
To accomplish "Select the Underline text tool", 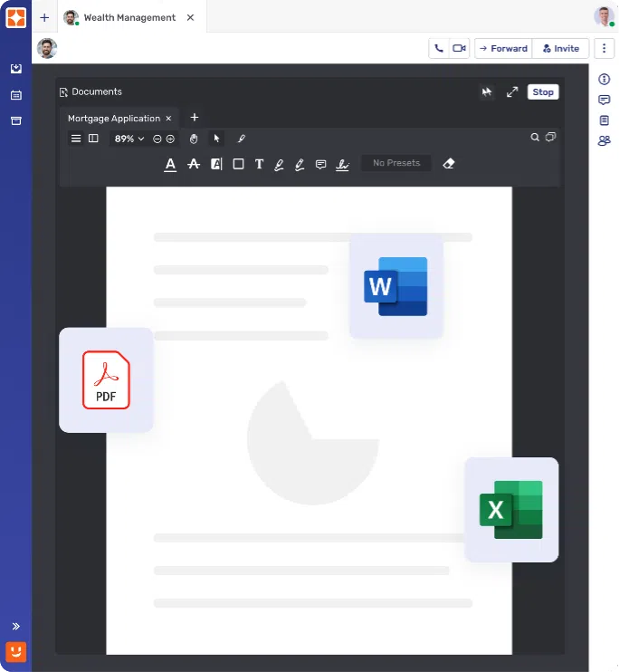I will pyautogui.click(x=170, y=164).
